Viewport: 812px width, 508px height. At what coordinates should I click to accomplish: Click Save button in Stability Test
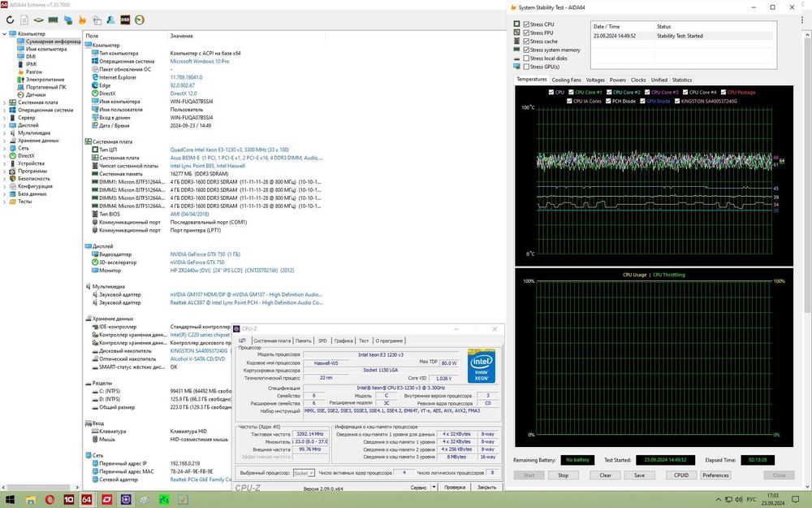640,475
